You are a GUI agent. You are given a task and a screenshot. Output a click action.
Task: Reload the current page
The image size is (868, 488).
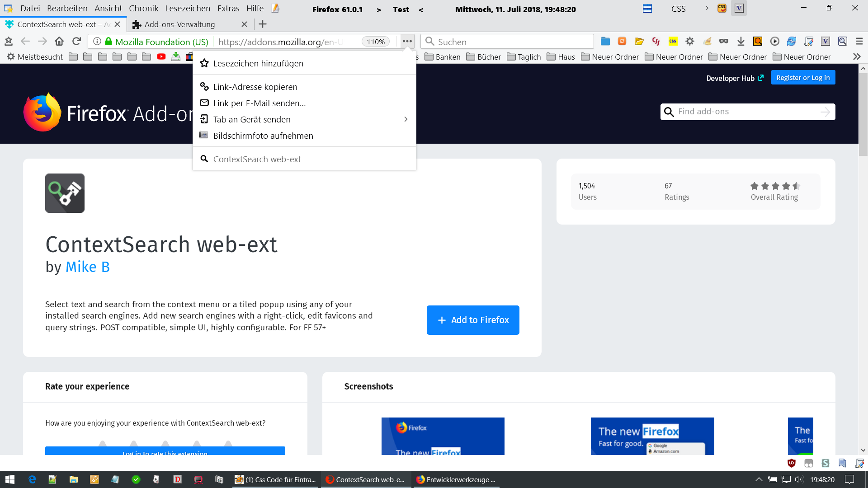[76, 42]
